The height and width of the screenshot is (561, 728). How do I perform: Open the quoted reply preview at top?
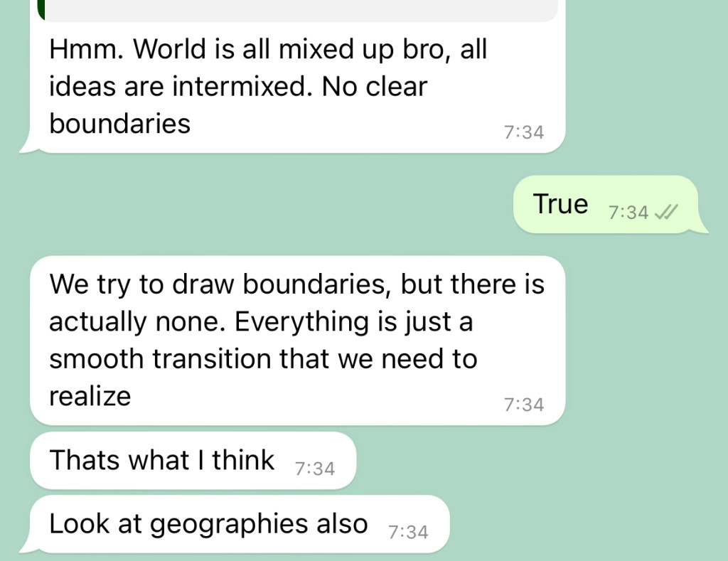point(297,10)
